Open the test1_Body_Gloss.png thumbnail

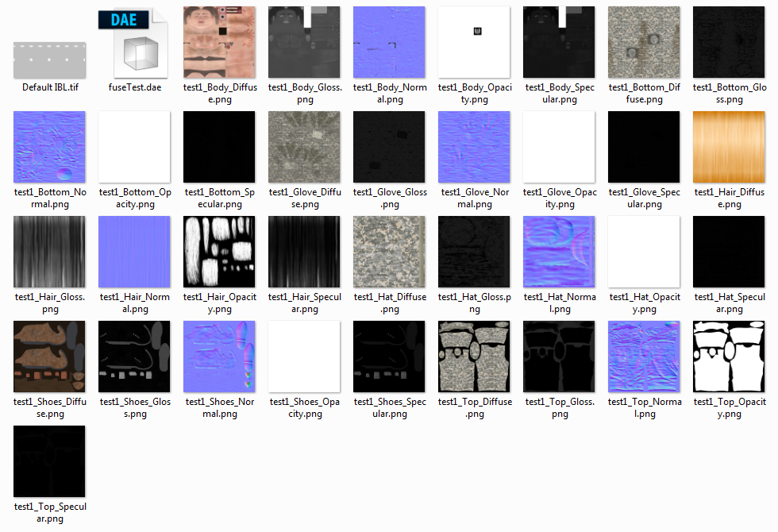click(304, 42)
